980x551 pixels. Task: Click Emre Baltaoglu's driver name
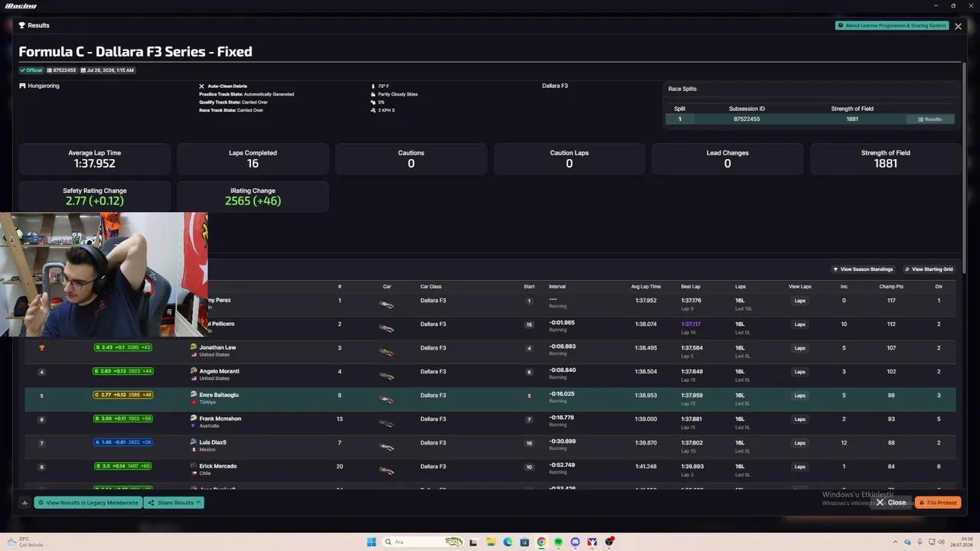click(x=219, y=395)
